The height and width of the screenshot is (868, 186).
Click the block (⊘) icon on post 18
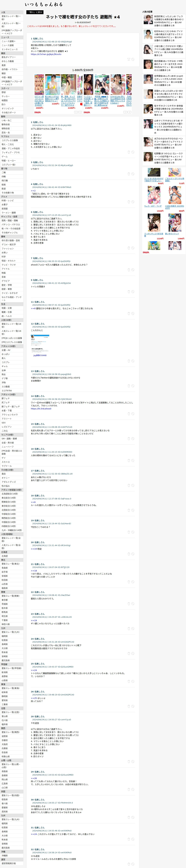[133, 510]
